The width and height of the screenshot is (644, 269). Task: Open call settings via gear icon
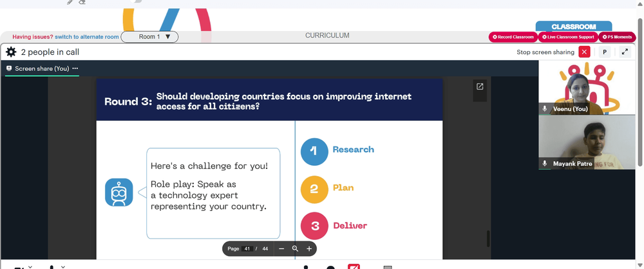pyautogui.click(x=11, y=52)
